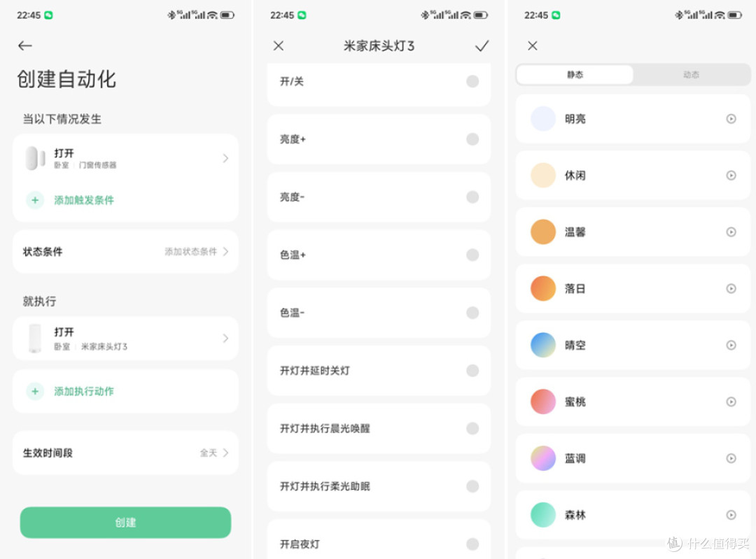This screenshot has height=559, width=756.
Task: Close the 米家床头灯3 action list
Action: coord(278,45)
